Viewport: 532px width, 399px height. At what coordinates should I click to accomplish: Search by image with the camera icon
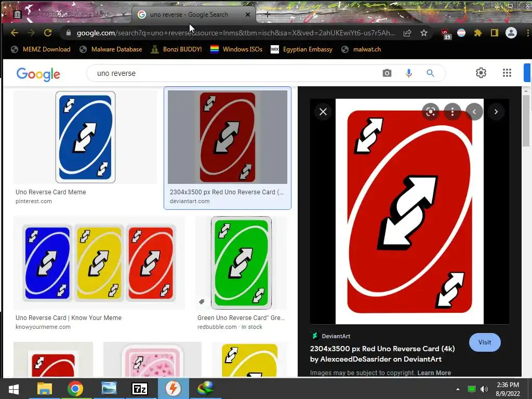pyautogui.click(x=387, y=73)
